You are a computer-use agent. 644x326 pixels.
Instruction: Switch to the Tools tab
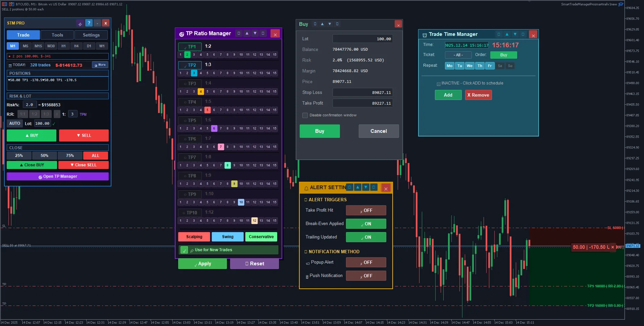[x=57, y=35]
